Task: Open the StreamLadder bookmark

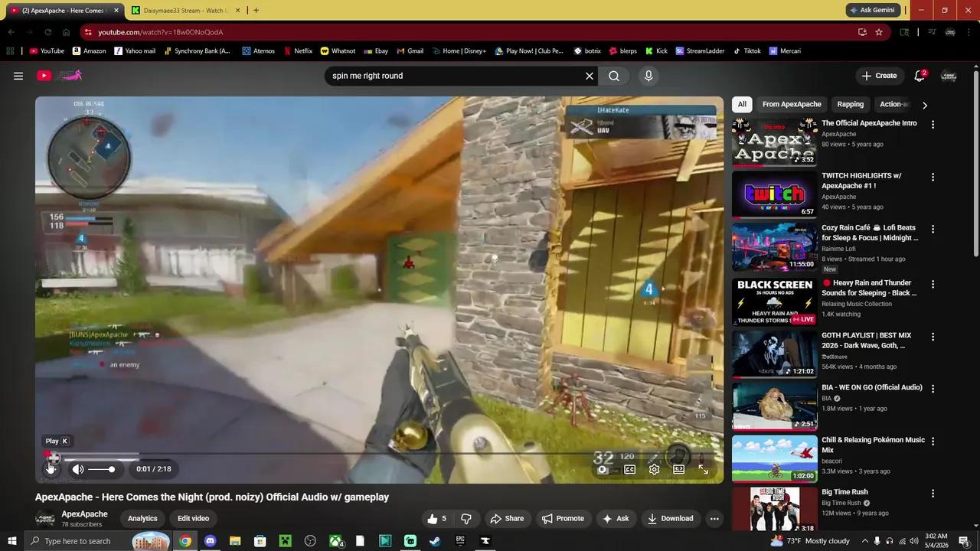Action: point(700,51)
